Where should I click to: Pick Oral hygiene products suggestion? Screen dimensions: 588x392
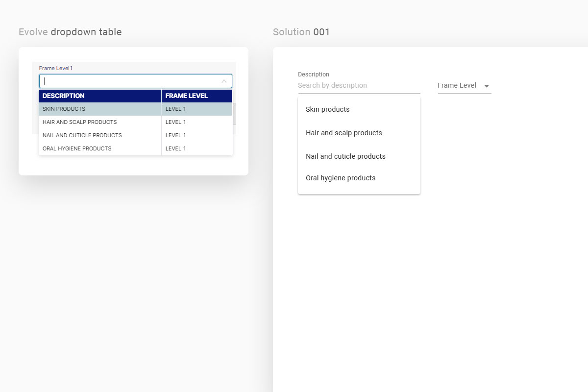[x=359, y=178]
